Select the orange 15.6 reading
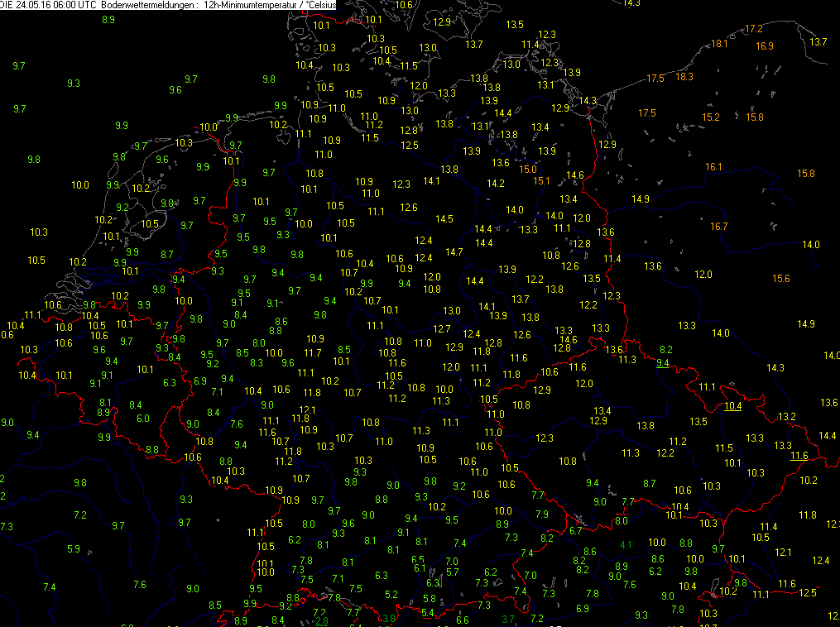 click(780, 279)
